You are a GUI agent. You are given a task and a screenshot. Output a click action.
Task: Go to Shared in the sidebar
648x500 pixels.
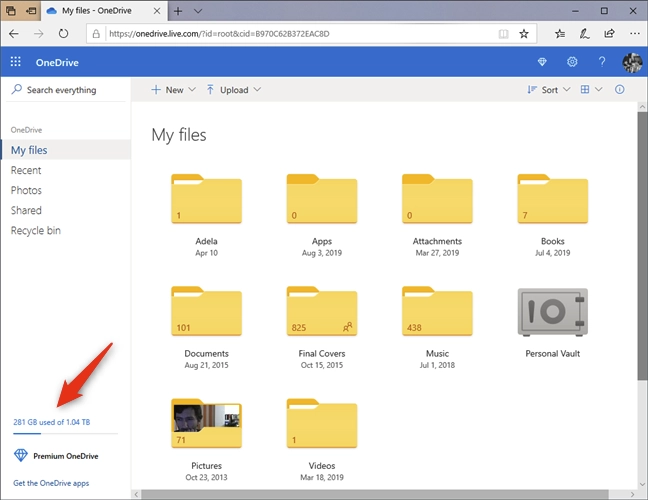pos(26,210)
